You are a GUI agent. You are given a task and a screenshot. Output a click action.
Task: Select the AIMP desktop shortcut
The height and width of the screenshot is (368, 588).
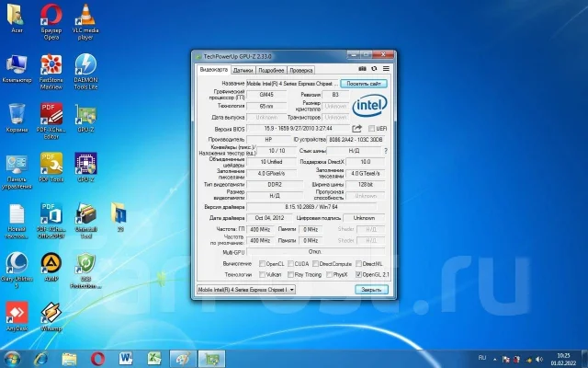tap(51, 267)
